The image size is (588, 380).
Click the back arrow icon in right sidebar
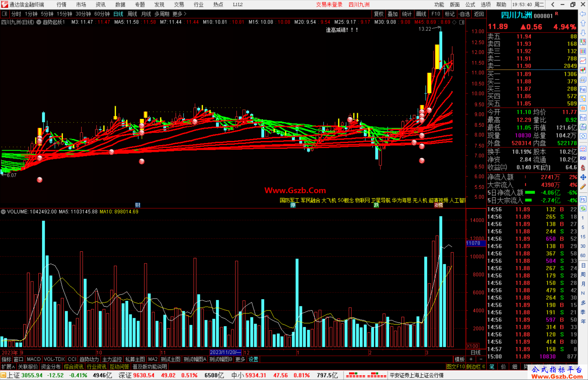(x=583, y=14)
